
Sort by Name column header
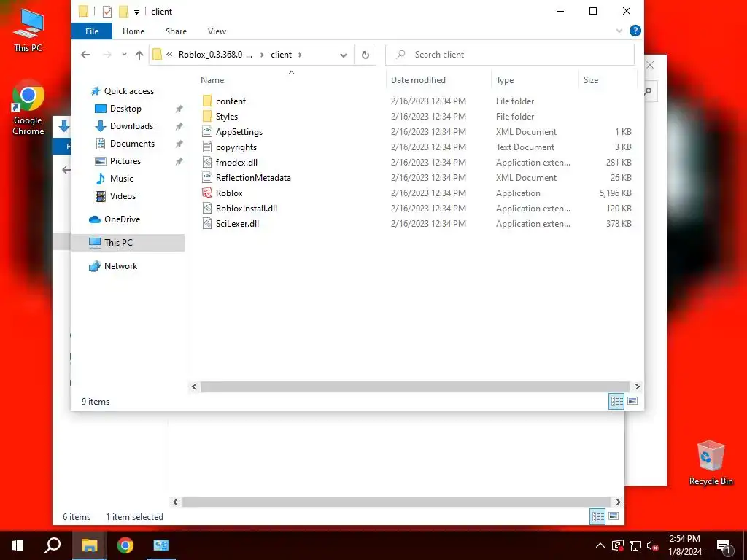(x=290, y=80)
